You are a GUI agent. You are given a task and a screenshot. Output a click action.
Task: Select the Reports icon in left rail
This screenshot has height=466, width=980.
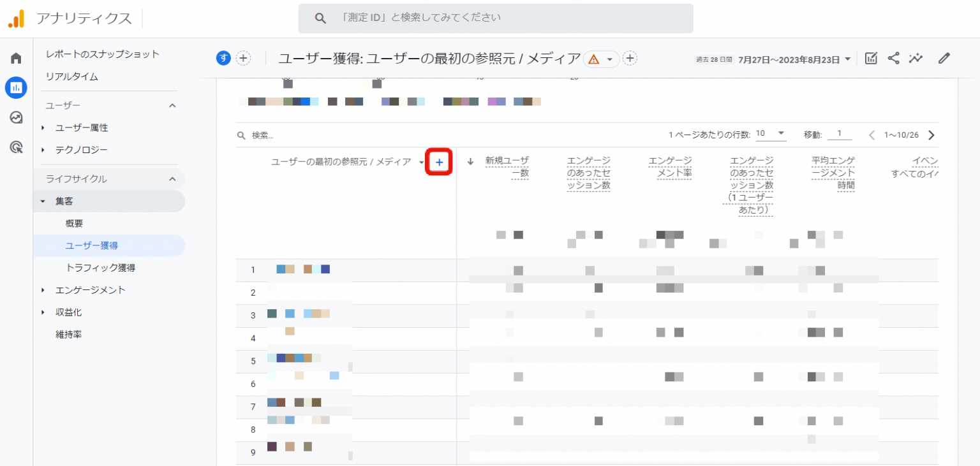click(x=16, y=88)
